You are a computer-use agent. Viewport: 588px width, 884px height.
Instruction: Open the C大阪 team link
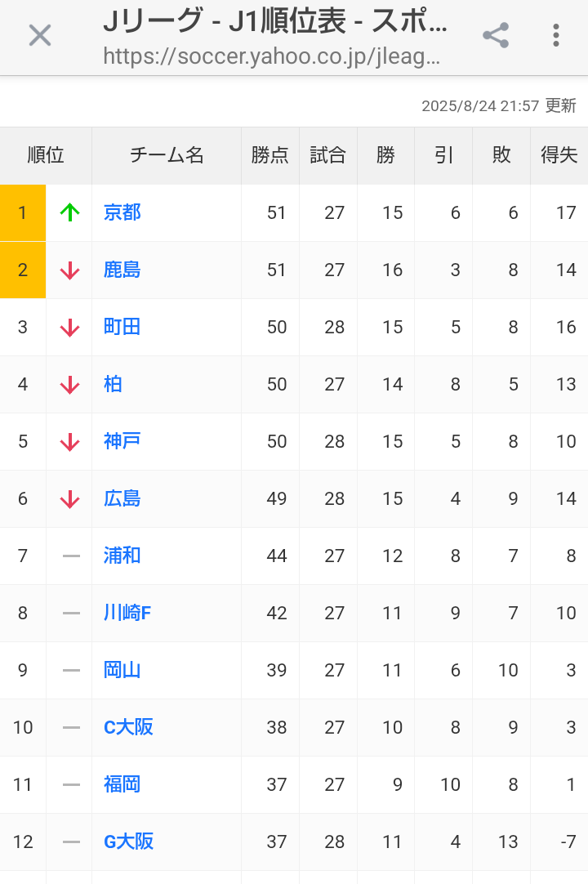128,727
